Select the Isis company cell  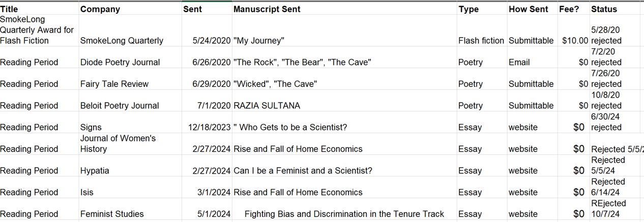coord(131,187)
